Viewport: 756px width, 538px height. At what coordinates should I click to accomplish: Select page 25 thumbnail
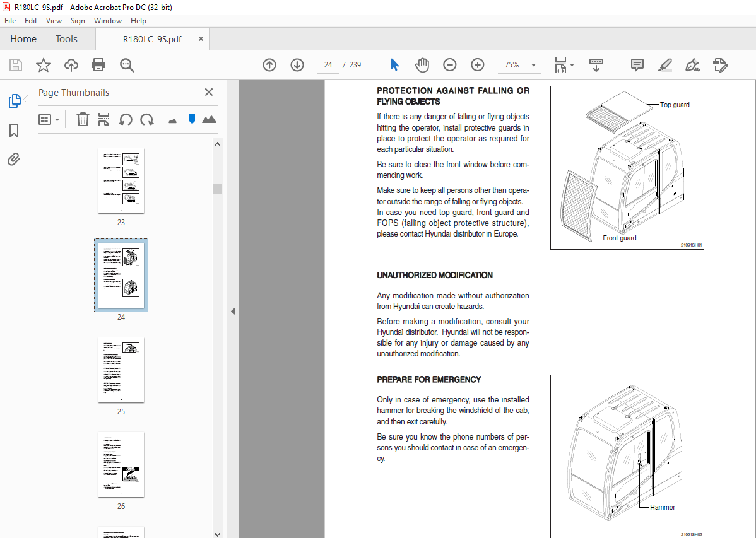(x=121, y=370)
